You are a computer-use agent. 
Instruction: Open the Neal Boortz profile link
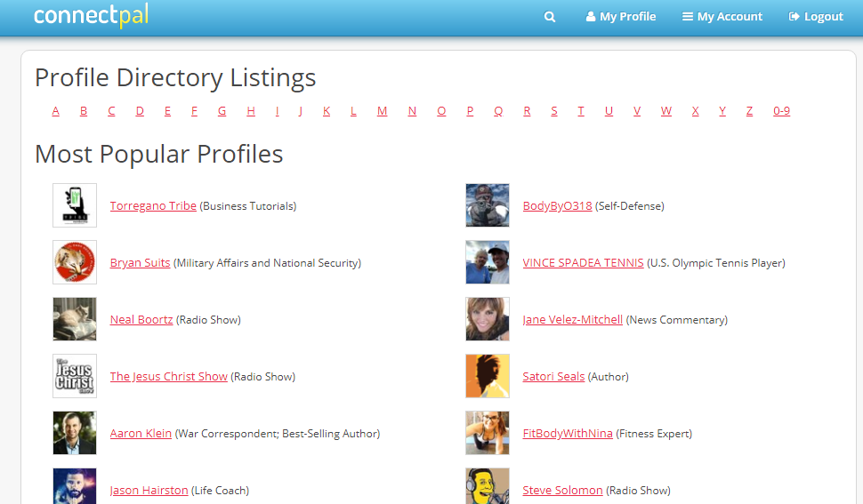141,320
